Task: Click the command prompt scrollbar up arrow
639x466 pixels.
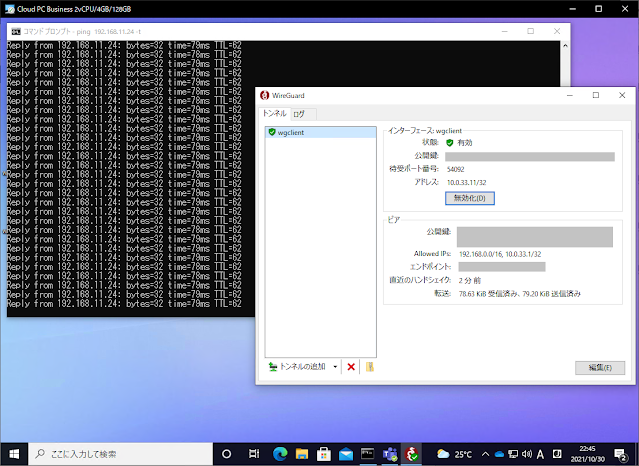Action: (565, 46)
